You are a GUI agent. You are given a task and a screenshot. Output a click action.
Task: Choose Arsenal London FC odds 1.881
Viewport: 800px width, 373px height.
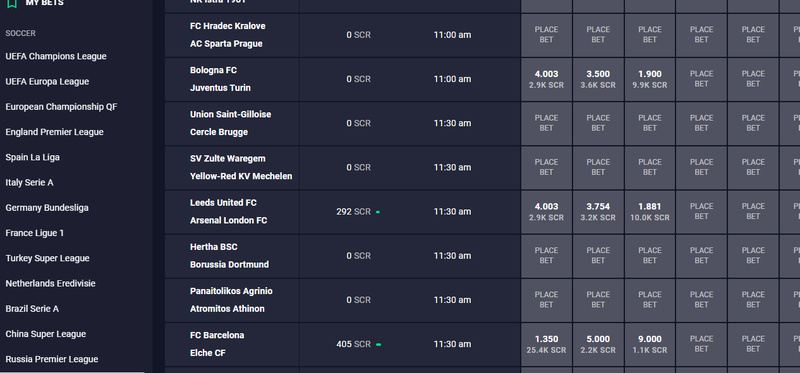coord(649,212)
